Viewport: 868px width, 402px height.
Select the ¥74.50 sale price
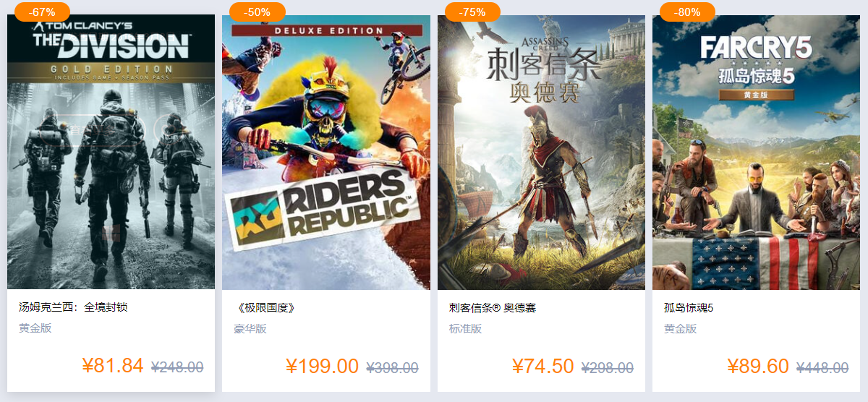click(542, 366)
